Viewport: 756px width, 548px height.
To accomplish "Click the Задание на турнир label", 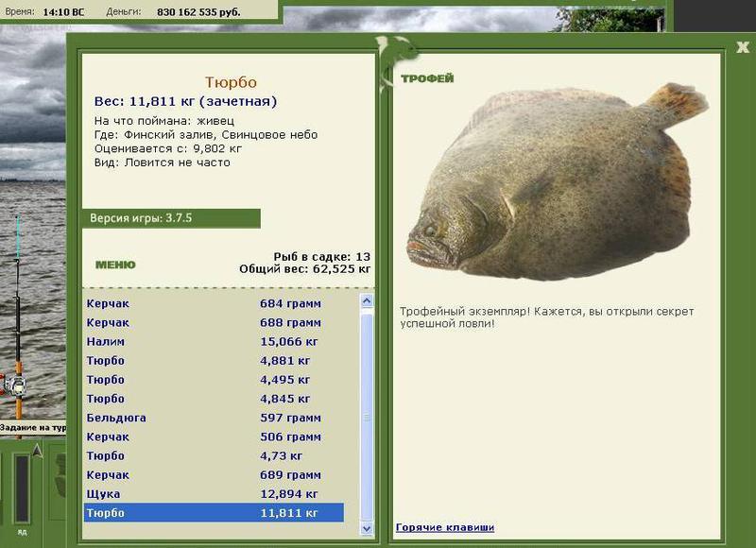I will pyautogui.click(x=33, y=427).
